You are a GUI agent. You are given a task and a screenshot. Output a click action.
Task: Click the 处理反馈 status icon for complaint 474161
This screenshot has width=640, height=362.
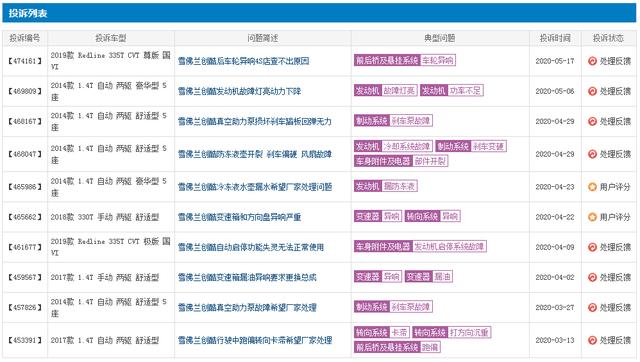pyautogui.click(x=592, y=61)
